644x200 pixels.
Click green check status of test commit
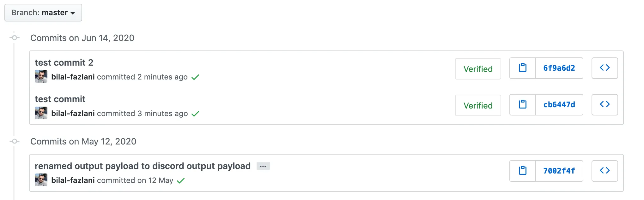(x=195, y=114)
